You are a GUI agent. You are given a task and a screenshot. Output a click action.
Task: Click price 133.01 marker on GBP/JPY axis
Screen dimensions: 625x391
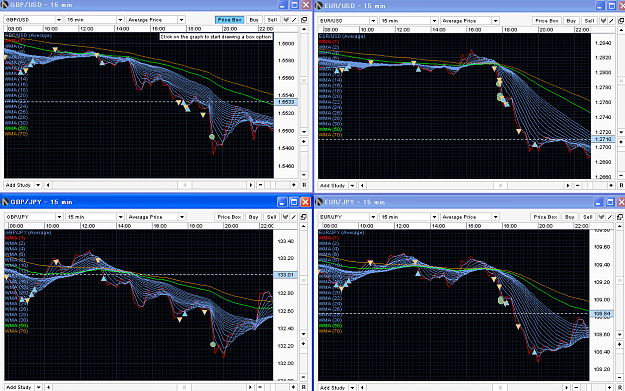tap(285, 275)
